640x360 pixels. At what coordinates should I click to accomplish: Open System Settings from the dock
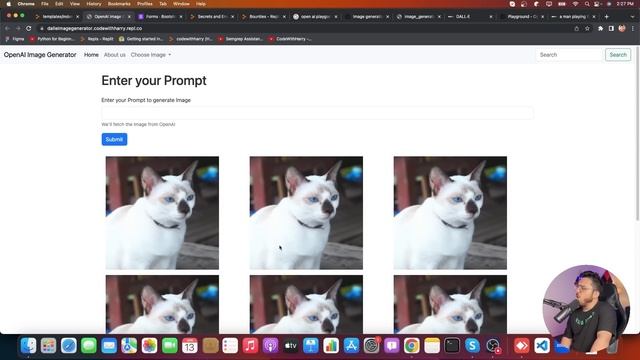pos(371,346)
